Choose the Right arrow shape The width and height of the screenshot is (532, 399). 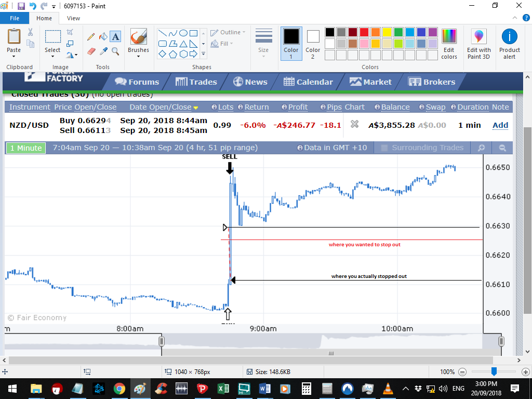click(x=193, y=54)
